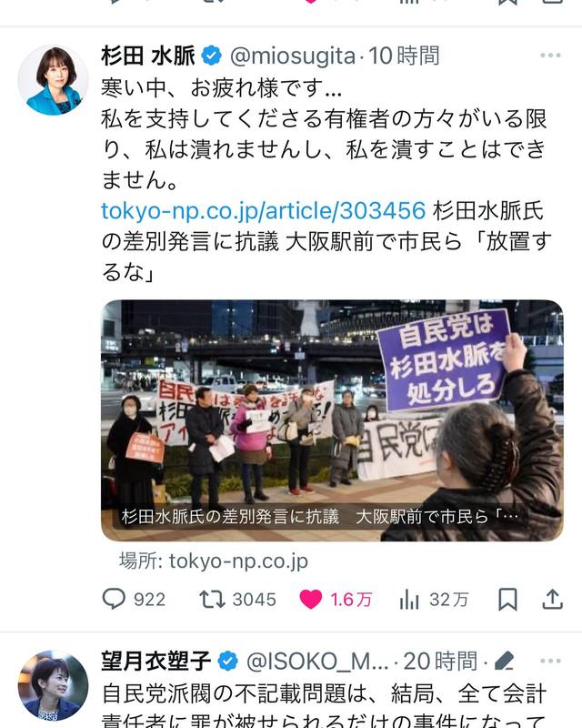
Task: Tap the 場所: tokyo-np.co.jp source label
Action: [x=214, y=561]
